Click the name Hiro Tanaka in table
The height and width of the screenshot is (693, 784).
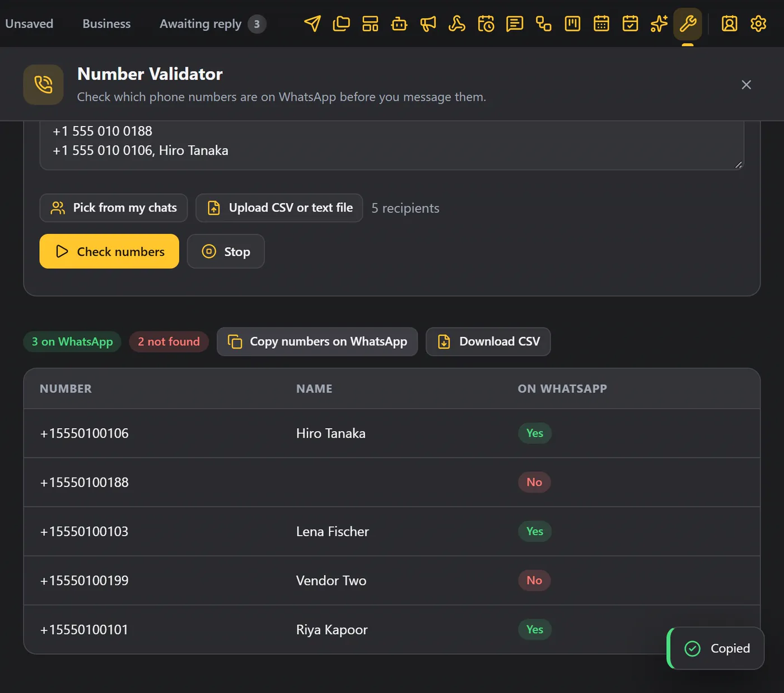click(331, 433)
